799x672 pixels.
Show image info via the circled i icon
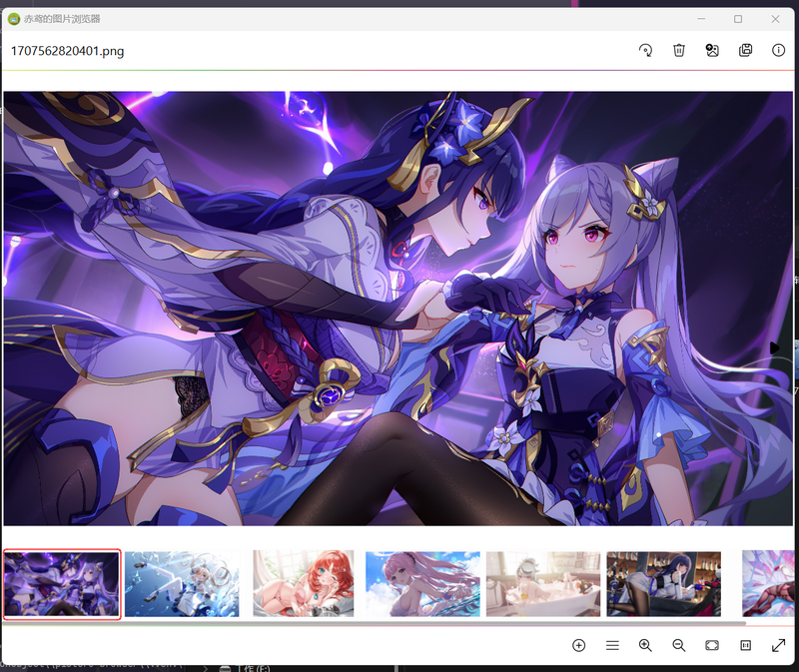pos(778,50)
